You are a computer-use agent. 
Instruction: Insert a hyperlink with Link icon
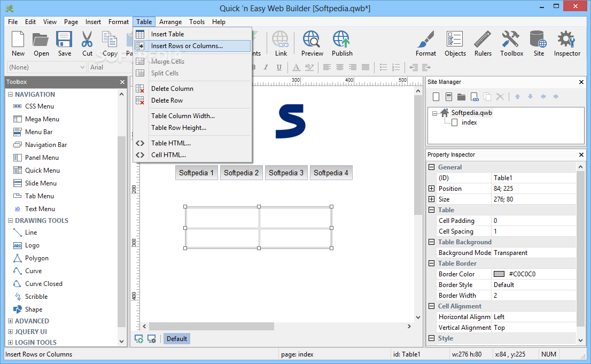coord(281,44)
